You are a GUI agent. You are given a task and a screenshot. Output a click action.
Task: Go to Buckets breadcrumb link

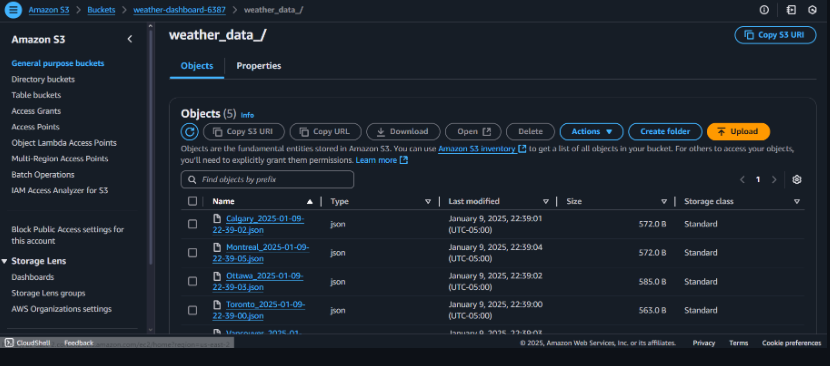101,10
